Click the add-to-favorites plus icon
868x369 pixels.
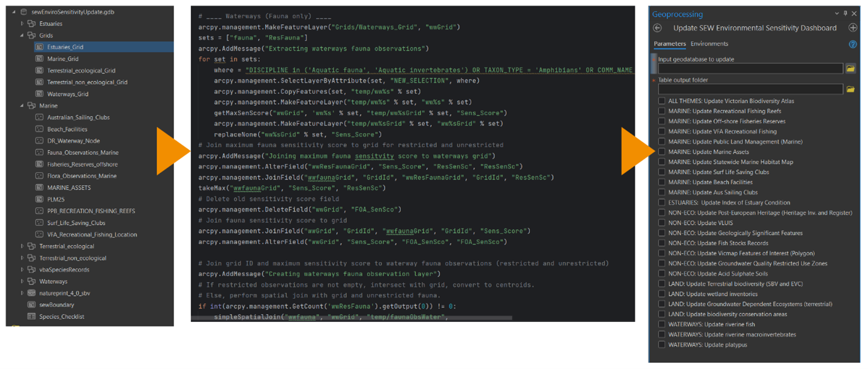coord(853,28)
